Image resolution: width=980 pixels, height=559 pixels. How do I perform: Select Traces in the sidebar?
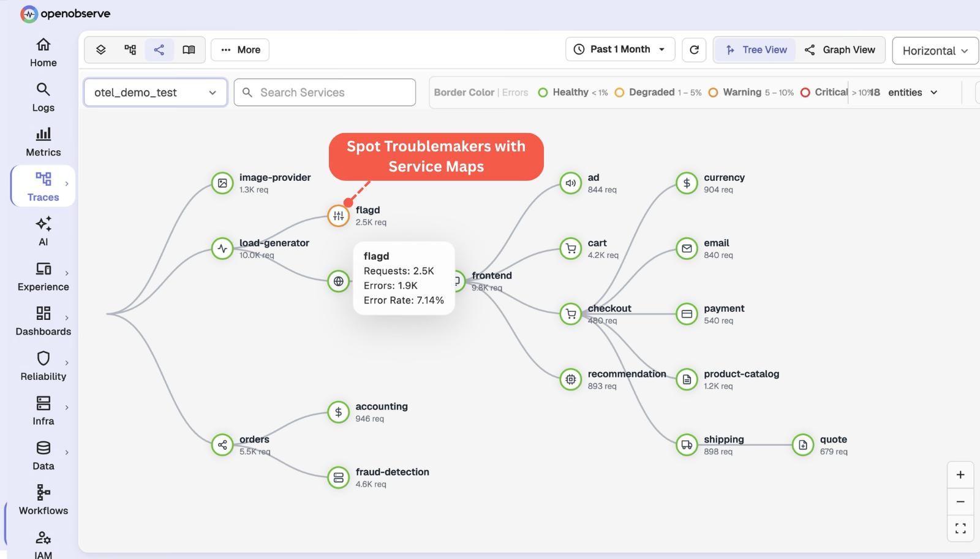click(43, 187)
